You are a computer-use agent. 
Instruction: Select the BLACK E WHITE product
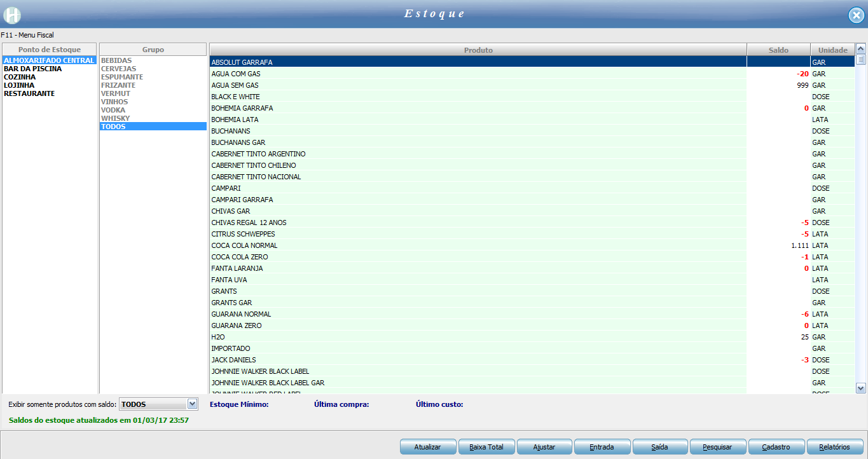(x=532, y=97)
